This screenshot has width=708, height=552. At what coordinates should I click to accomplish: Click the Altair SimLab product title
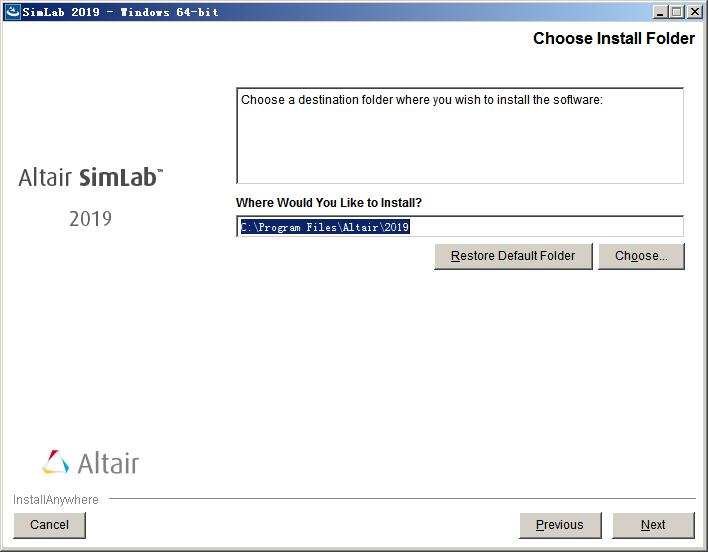tap(90, 177)
